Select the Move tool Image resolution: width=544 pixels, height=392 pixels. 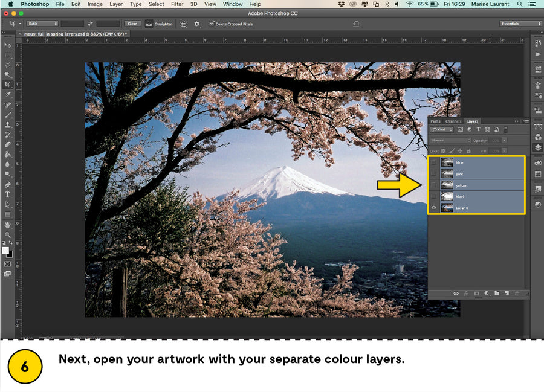click(x=8, y=45)
